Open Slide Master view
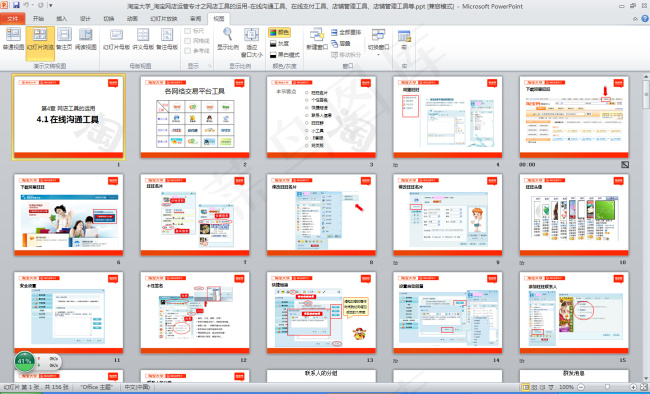This screenshot has width=650, height=394. pyautogui.click(x=116, y=39)
